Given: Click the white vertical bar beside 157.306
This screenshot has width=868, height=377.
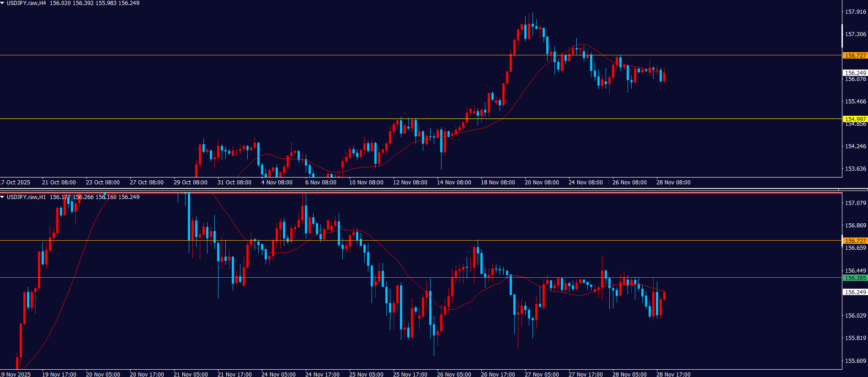Looking at the screenshot, I should click(842, 36).
